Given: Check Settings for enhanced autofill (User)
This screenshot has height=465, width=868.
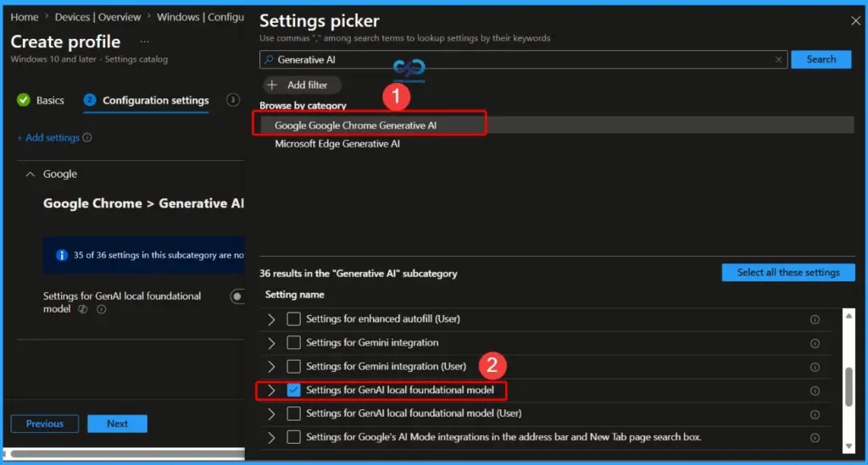Looking at the screenshot, I should coord(293,319).
